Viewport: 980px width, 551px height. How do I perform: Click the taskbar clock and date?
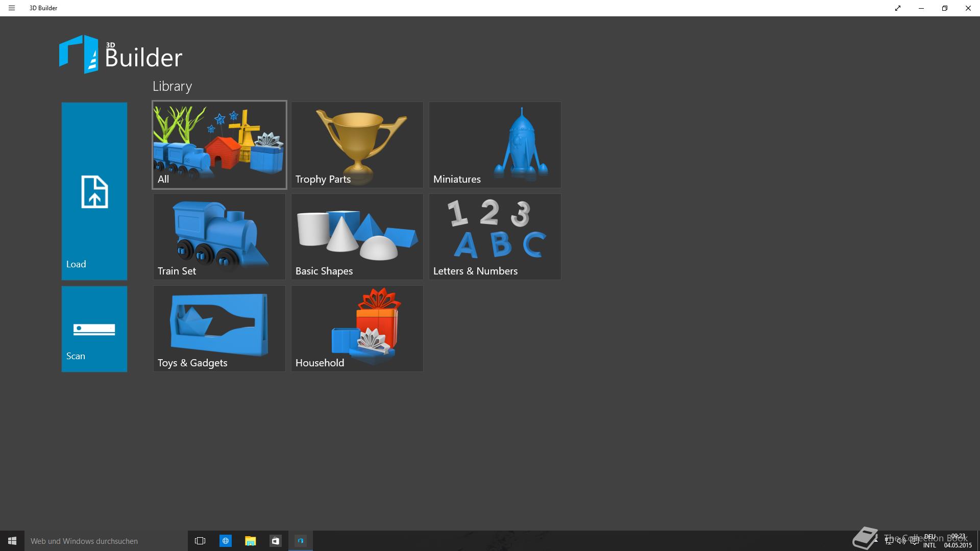tap(958, 541)
